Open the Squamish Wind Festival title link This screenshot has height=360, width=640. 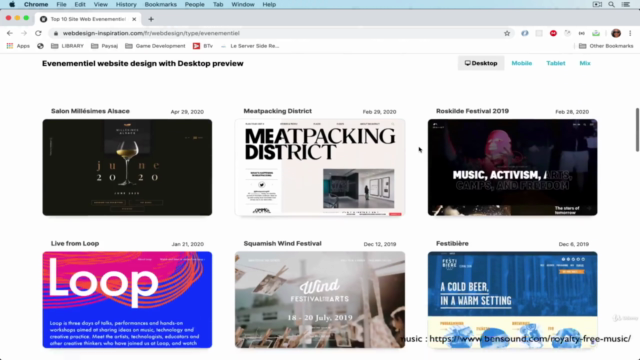click(x=282, y=243)
